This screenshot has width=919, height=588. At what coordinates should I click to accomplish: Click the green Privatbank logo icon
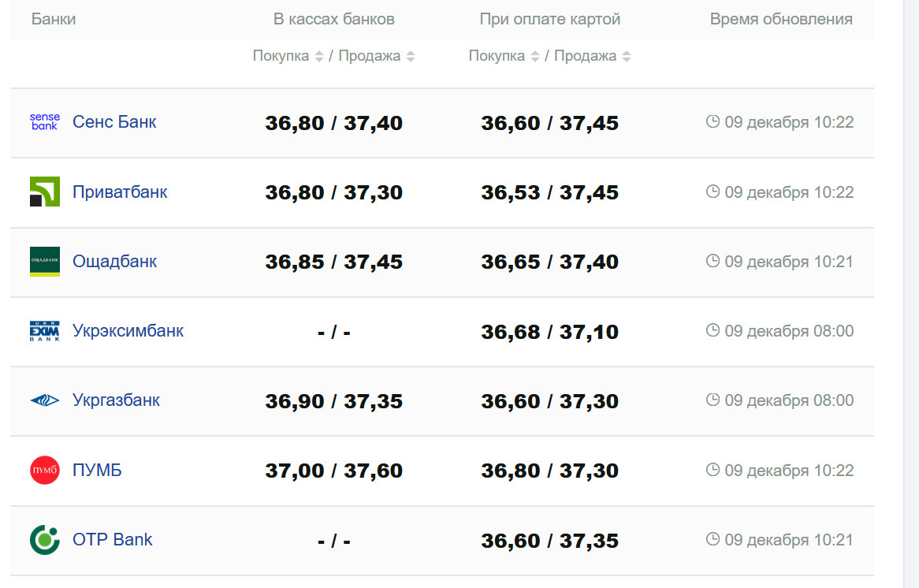(x=45, y=192)
